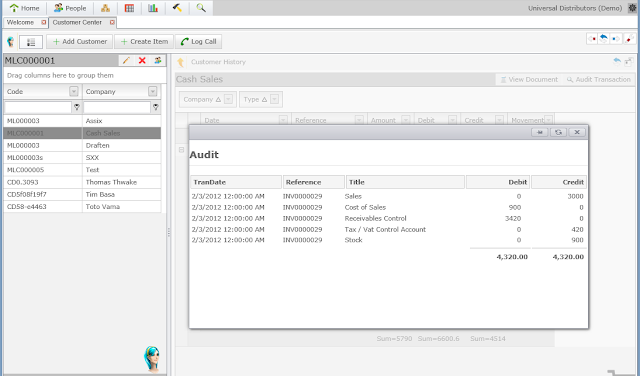Open the hammer tools icon
Screen dimensions: 640x376
click(177, 8)
